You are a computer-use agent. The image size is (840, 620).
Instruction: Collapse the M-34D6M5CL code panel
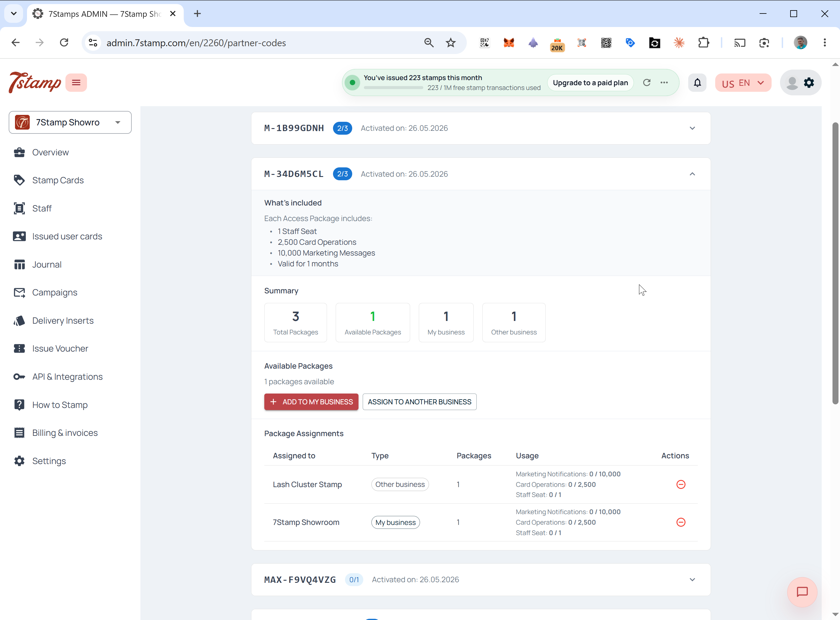click(692, 174)
